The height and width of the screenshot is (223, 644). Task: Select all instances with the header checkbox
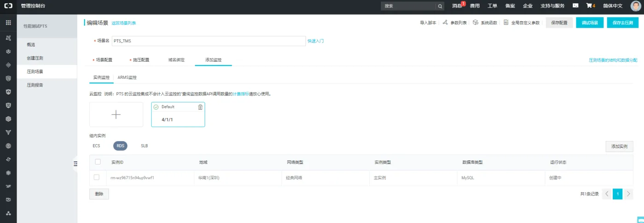point(98,162)
